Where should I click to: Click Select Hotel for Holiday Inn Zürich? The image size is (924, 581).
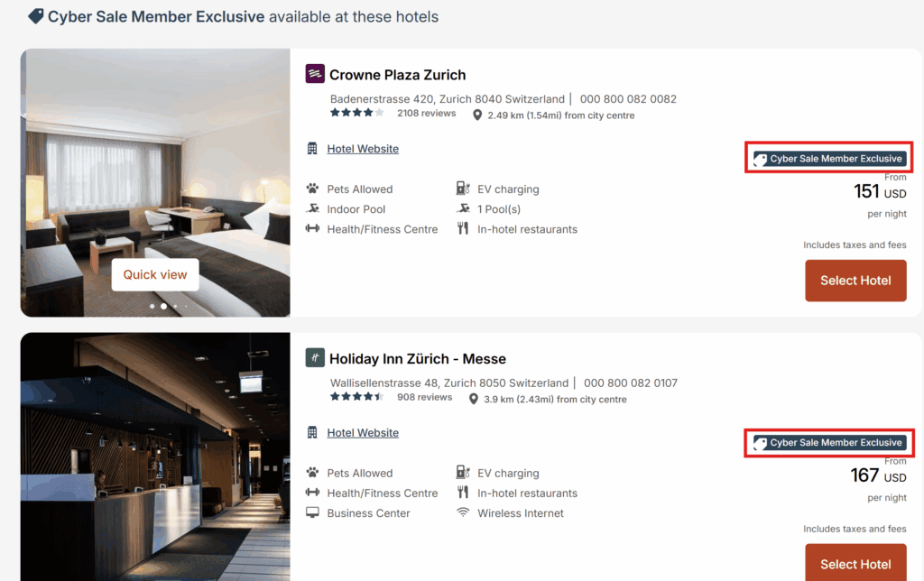[855, 563]
